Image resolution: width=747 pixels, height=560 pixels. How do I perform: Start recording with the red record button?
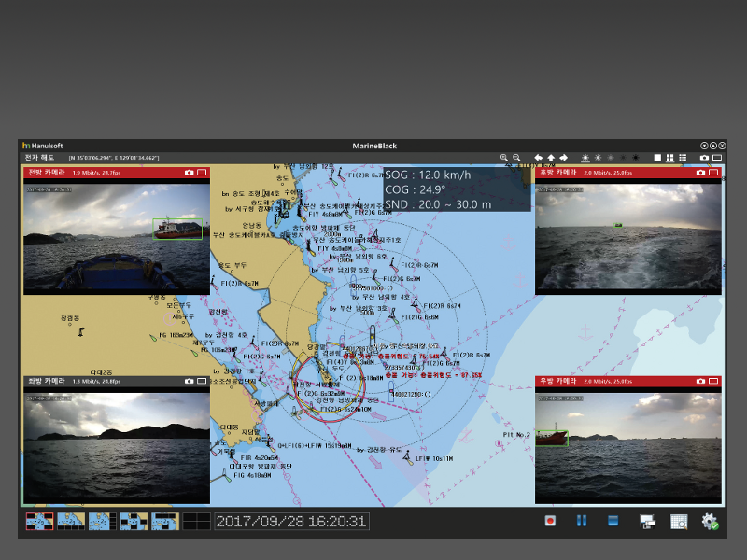point(552,521)
